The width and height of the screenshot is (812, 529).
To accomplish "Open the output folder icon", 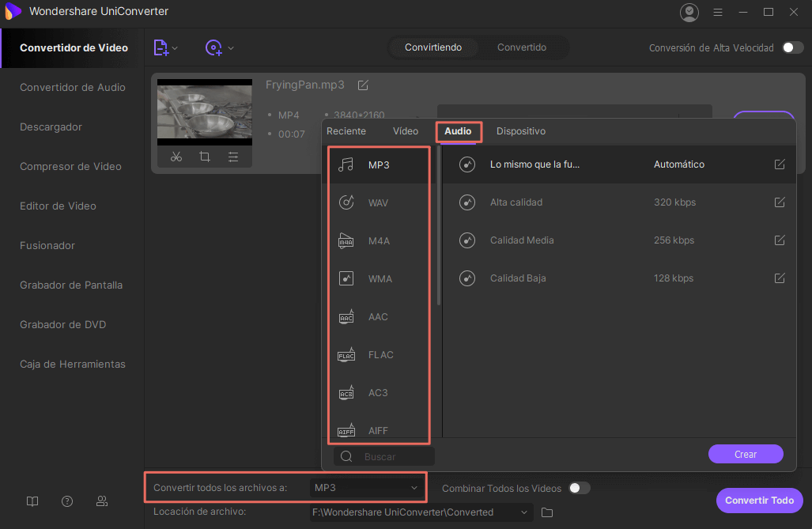I will (x=547, y=512).
